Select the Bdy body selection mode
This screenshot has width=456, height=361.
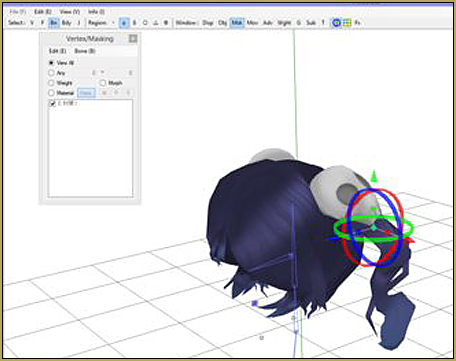66,23
